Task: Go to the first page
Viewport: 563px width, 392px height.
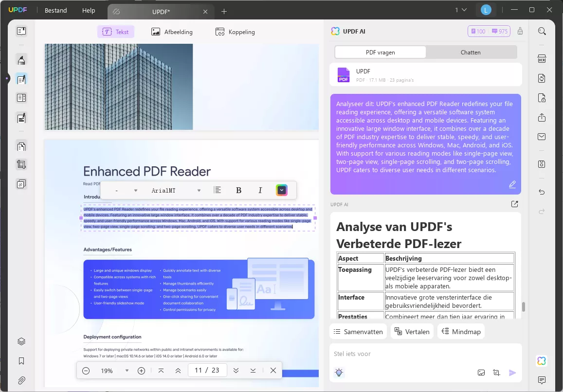Action: pyautogui.click(x=161, y=371)
